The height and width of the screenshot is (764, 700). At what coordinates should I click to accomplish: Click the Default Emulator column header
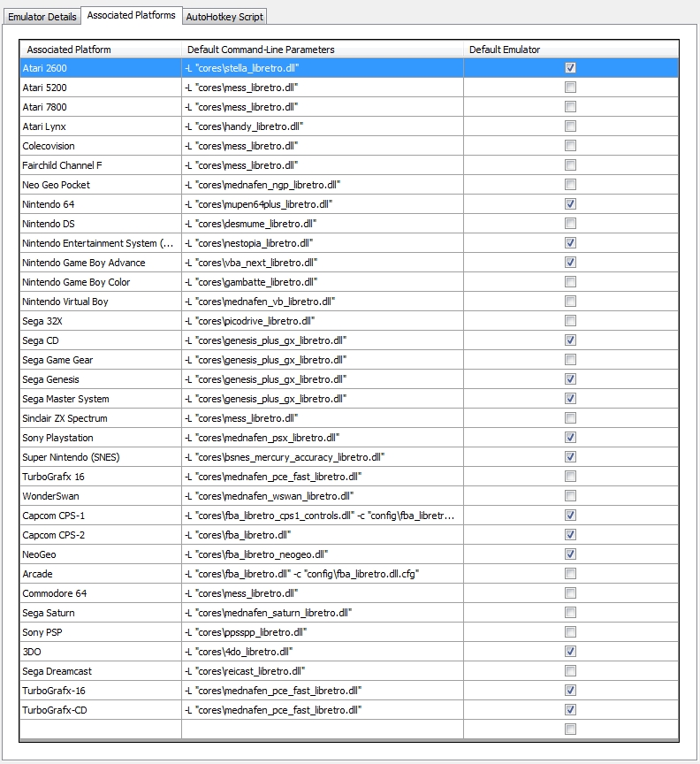571,50
